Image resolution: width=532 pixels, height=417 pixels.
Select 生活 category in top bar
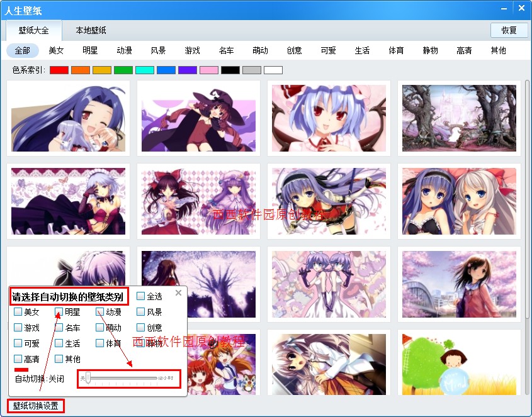point(362,50)
